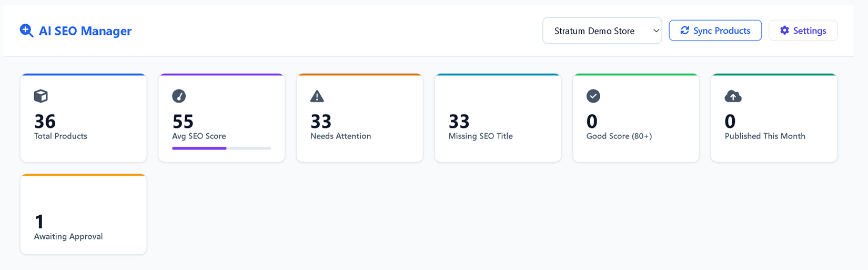Click the Sync Products button label
This screenshot has width=868, height=270.
pos(722,31)
